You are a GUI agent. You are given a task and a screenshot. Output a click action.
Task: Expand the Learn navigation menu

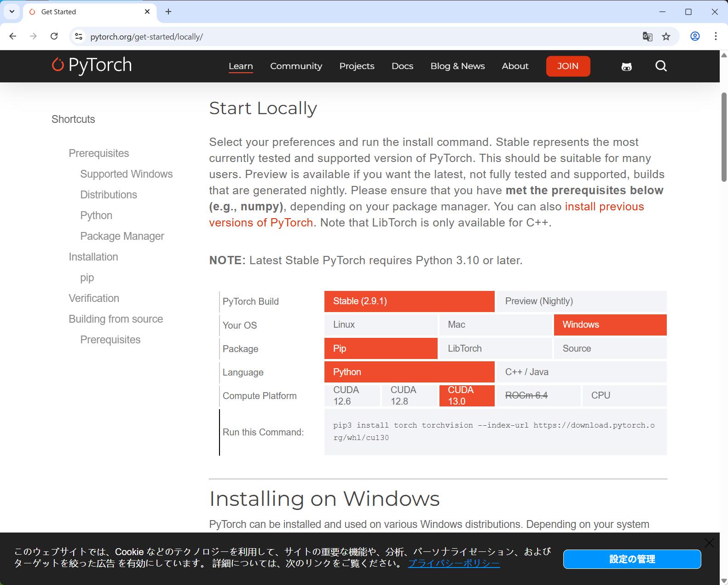[241, 66]
